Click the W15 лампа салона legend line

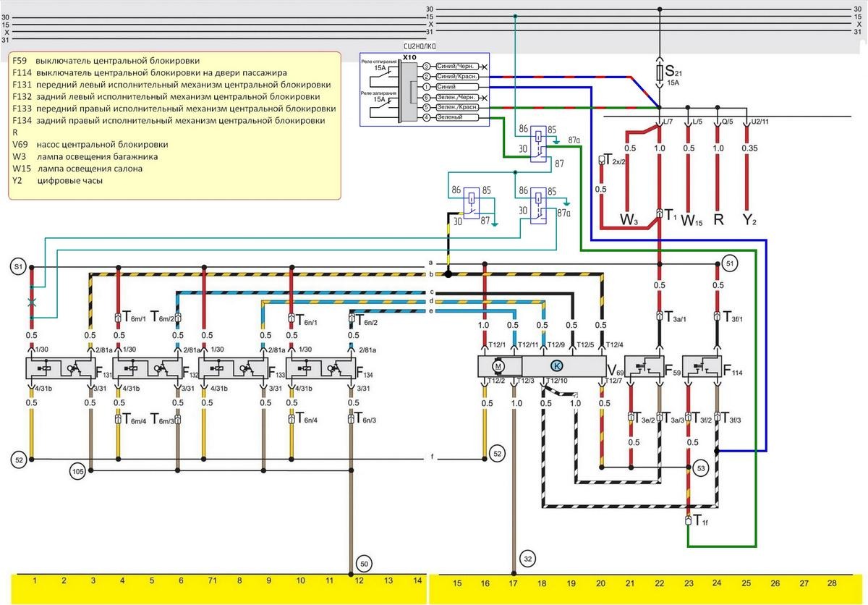coord(77,169)
